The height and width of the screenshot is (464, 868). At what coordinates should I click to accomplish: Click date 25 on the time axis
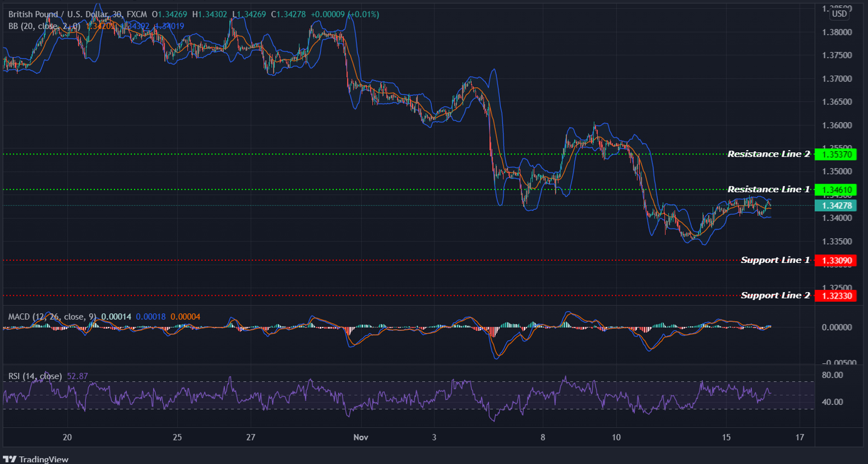coord(177,437)
